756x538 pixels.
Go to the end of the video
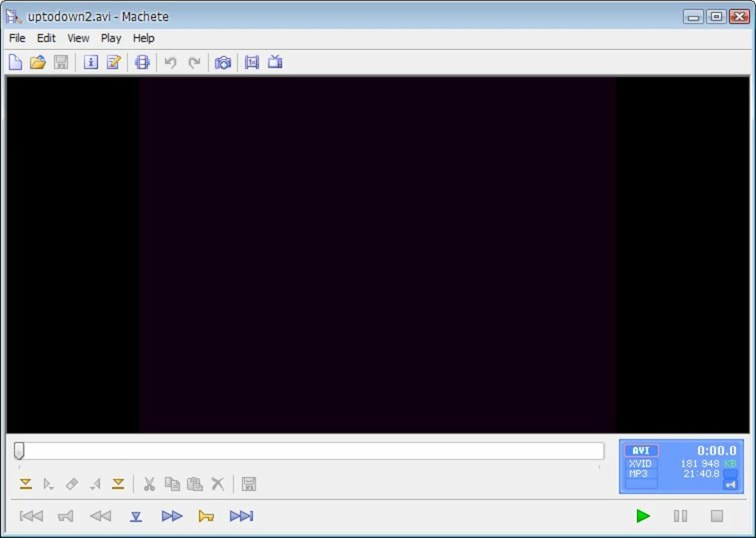pos(241,516)
